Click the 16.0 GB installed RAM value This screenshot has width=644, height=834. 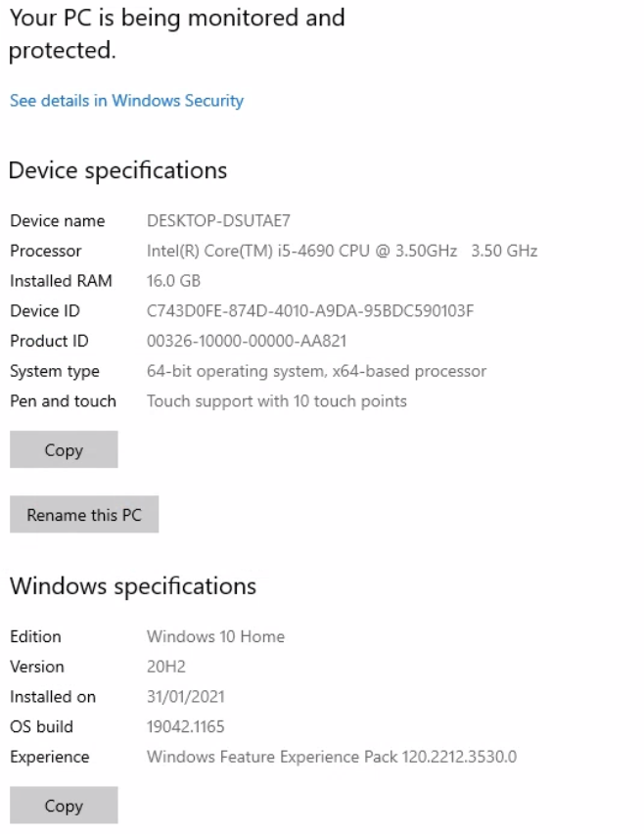[173, 281]
